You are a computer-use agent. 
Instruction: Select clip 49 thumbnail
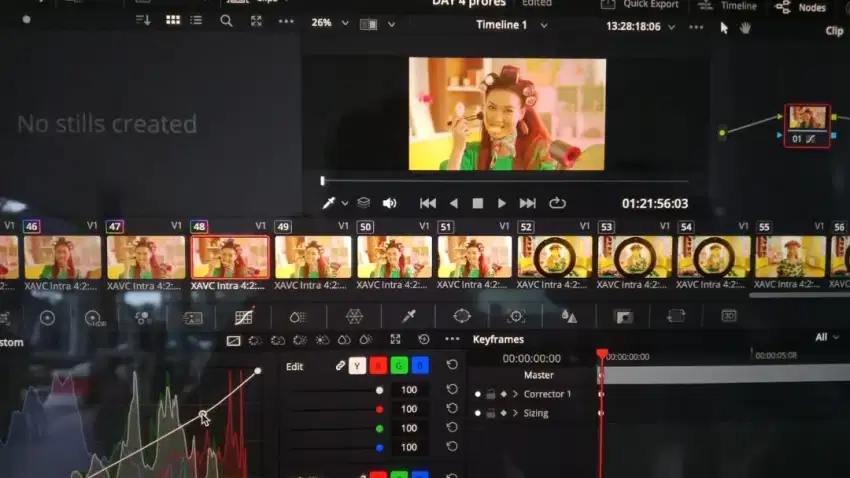[313, 256]
